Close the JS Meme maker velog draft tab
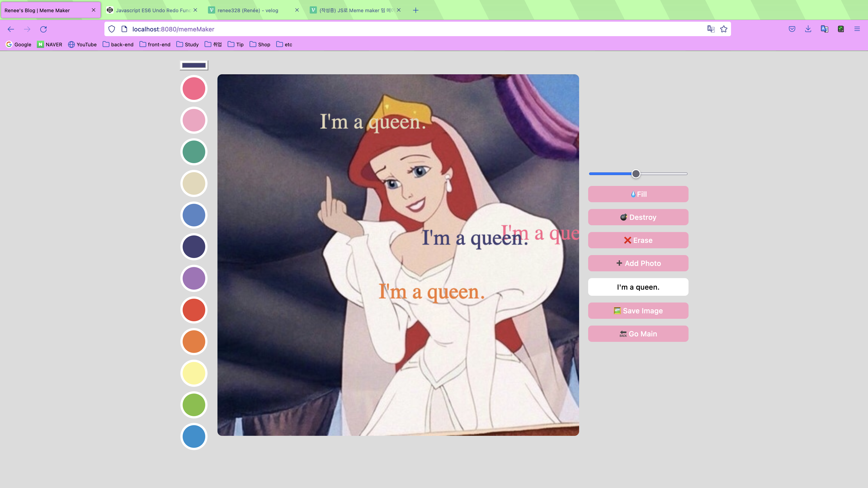 click(399, 10)
